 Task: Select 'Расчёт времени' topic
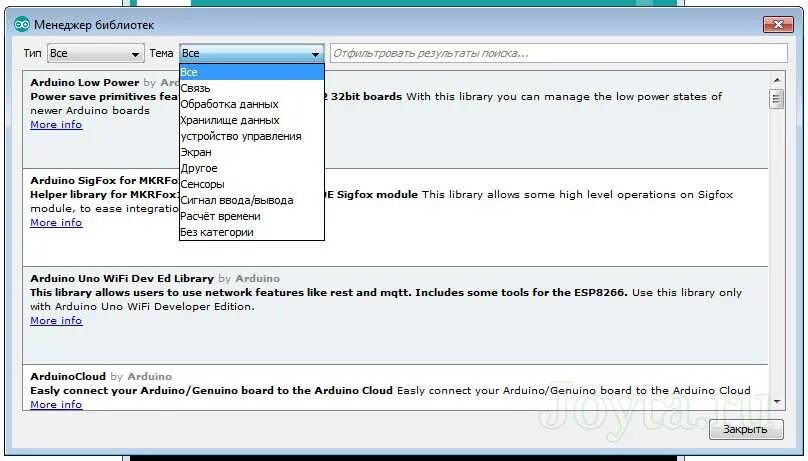[x=251, y=216]
